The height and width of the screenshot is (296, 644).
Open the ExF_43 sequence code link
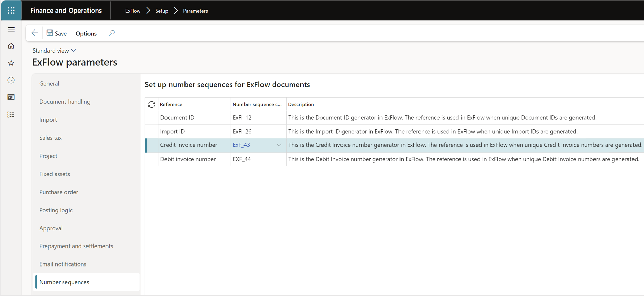[x=241, y=145]
